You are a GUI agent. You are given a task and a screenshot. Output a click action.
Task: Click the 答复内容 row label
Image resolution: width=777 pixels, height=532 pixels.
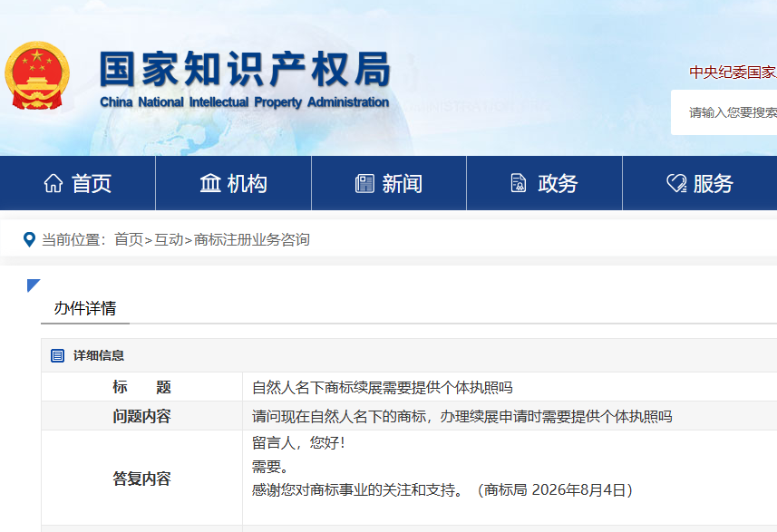coord(141,479)
